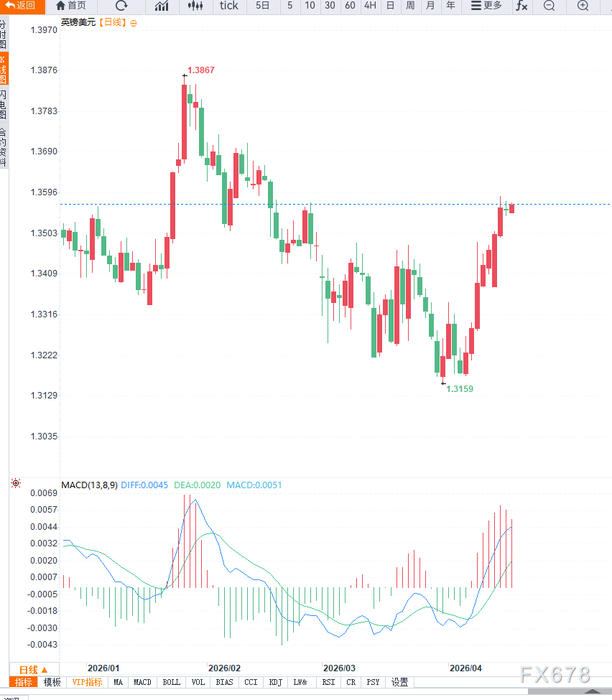Switch to the KDJ indicator tab
The height and width of the screenshot is (700, 612).
[276, 682]
